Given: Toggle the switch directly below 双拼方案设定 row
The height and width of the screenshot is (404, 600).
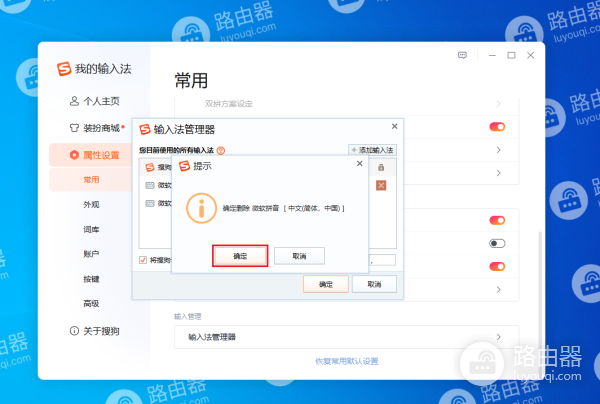Looking at the screenshot, I should click(x=497, y=127).
